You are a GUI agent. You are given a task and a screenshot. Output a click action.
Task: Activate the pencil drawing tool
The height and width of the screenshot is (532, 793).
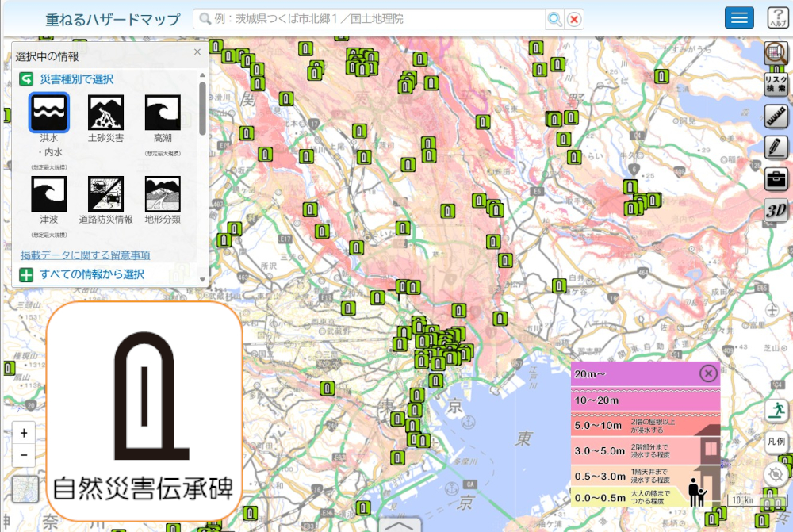(x=776, y=147)
